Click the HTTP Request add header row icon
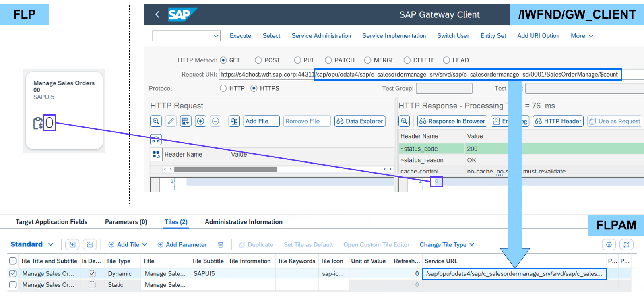 pos(186,121)
